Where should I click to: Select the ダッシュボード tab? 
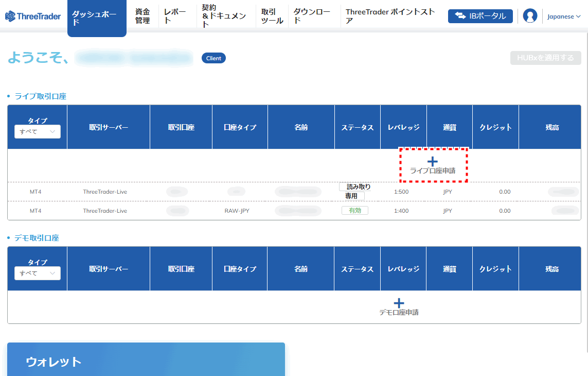97,18
